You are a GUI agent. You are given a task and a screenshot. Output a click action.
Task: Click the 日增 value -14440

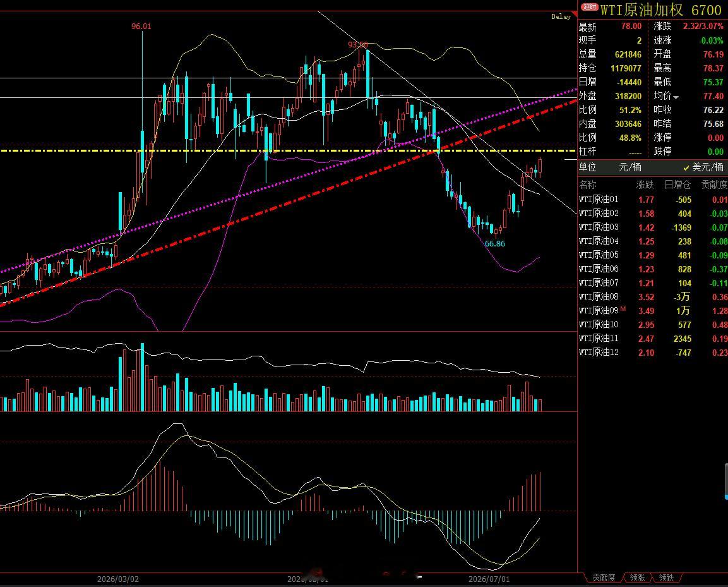(x=629, y=82)
